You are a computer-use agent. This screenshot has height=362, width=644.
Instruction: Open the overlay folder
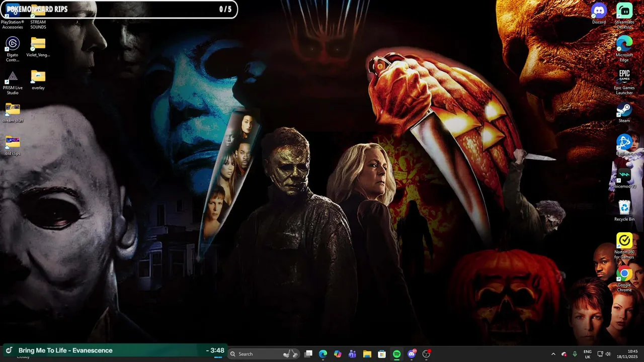(38, 80)
